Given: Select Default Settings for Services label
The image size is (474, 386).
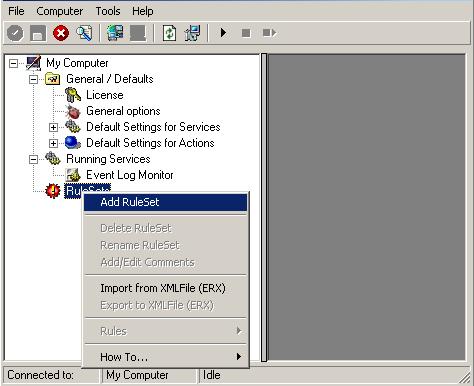Looking at the screenshot, I should click(x=153, y=127).
